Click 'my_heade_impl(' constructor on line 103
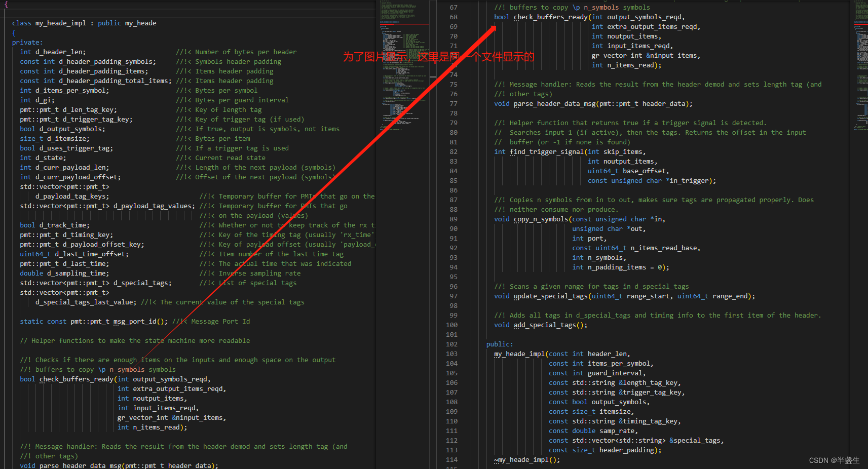868x469 pixels. point(521,354)
